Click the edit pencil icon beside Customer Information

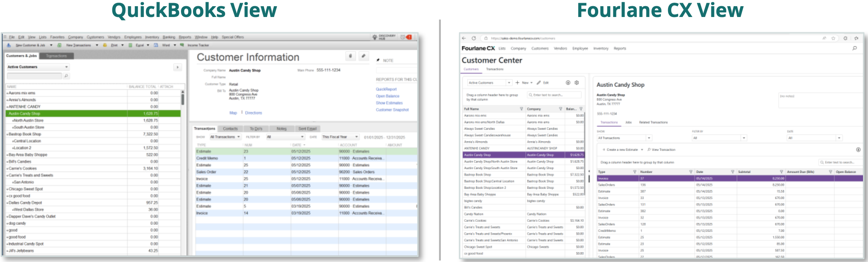tap(363, 56)
